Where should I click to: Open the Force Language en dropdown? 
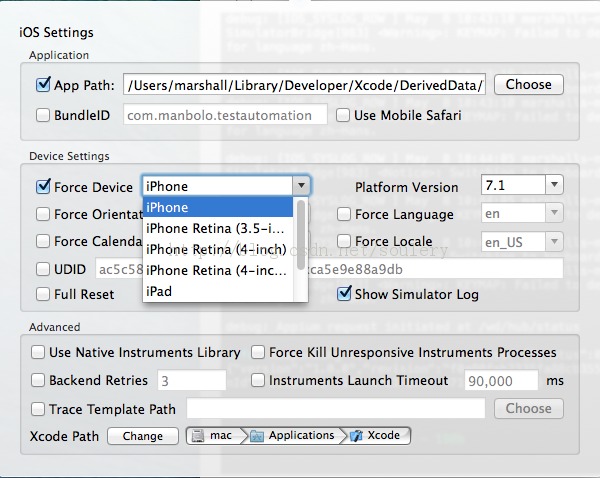click(554, 213)
